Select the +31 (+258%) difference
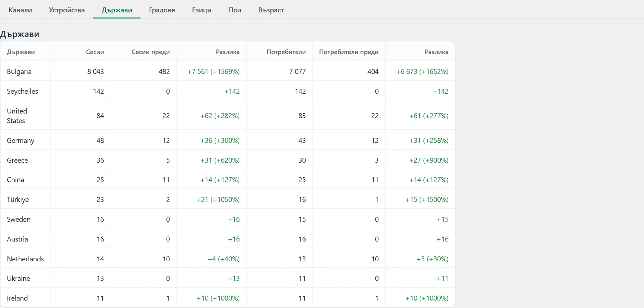 click(429, 140)
